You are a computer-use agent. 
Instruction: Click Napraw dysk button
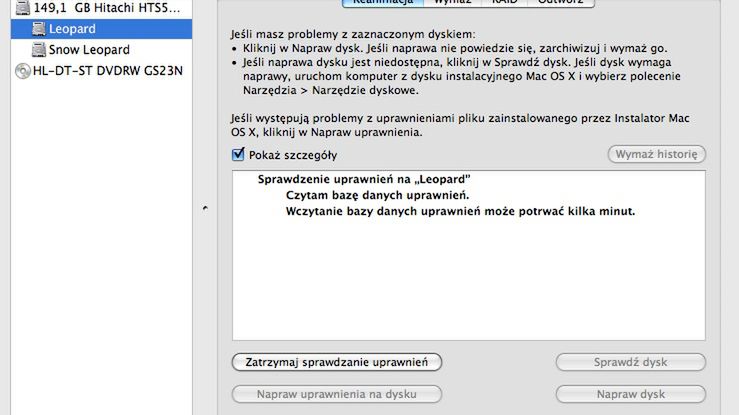click(x=631, y=394)
